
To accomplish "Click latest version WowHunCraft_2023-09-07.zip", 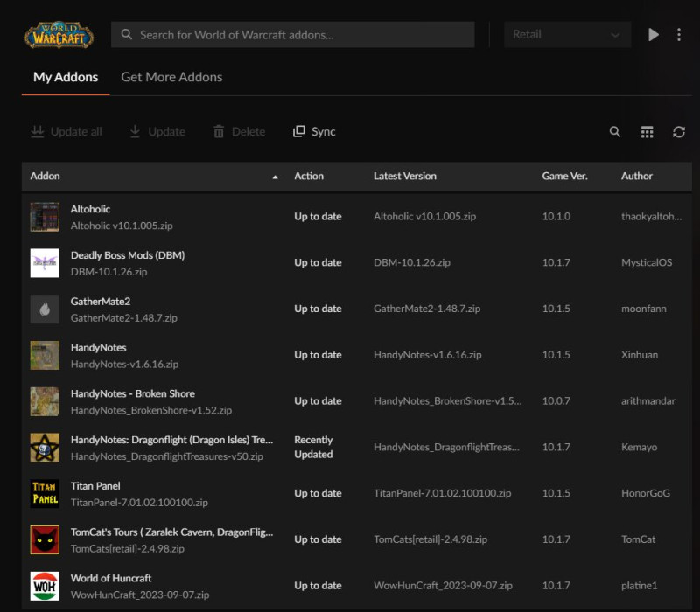I will [x=444, y=585].
